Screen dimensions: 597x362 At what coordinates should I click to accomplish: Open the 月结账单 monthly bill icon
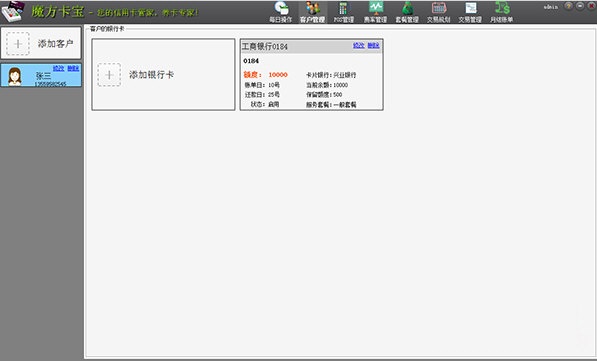coord(502,12)
